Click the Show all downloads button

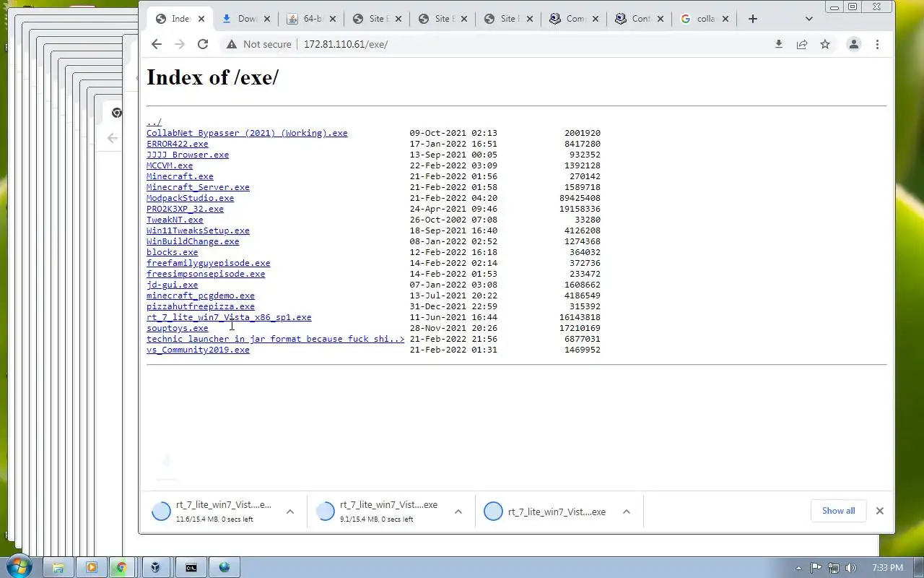coord(838,511)
